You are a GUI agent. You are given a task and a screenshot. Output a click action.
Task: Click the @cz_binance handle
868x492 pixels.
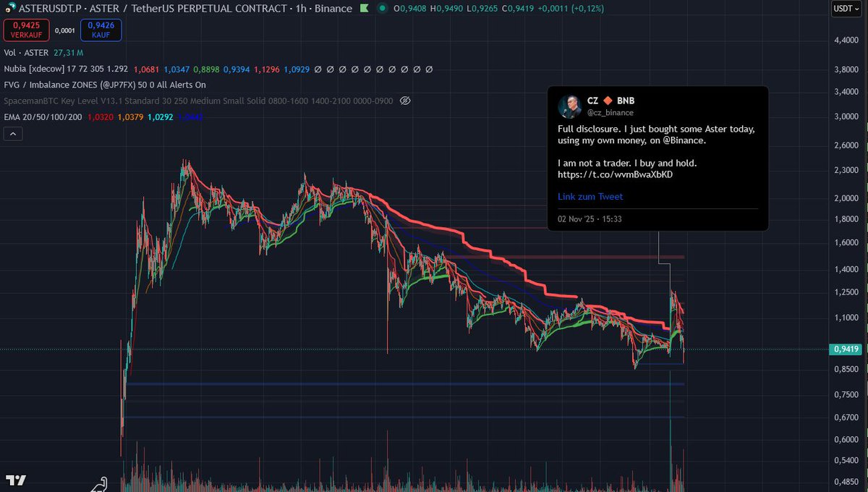[610, 113]
